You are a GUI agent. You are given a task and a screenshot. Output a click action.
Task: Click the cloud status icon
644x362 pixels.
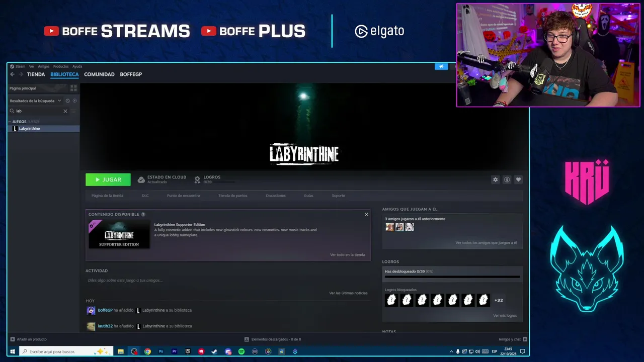141,179
